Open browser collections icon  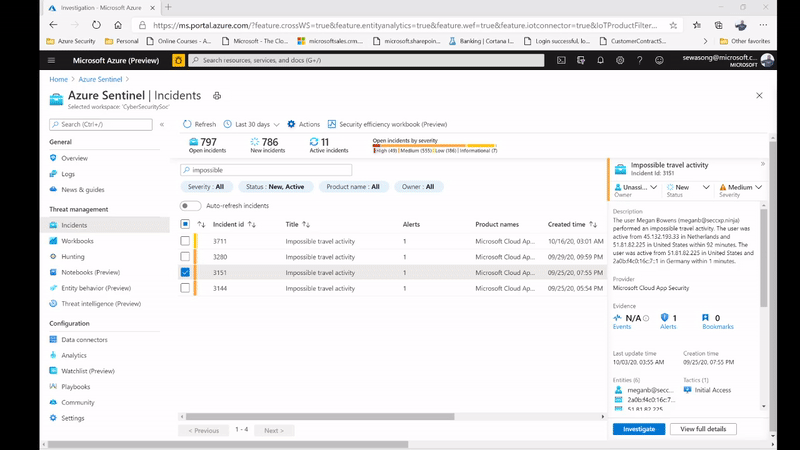click(x=718, y=25)
